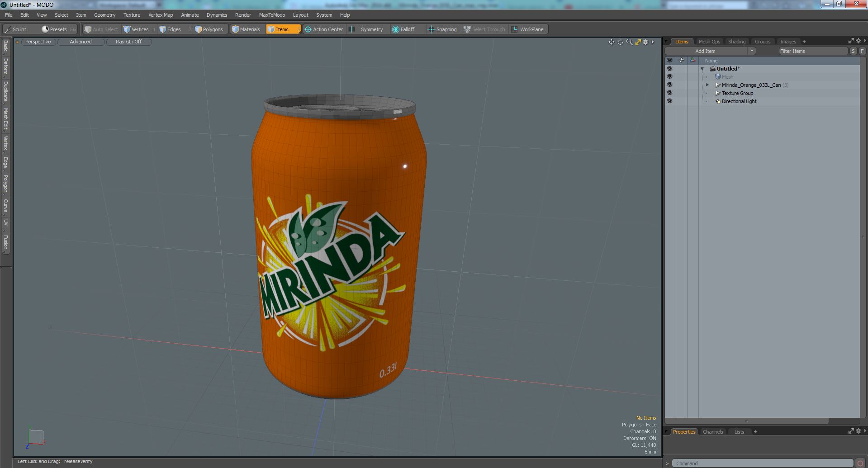Open the File menu
The height and width of the screenshot is (468, 868).
9,15
